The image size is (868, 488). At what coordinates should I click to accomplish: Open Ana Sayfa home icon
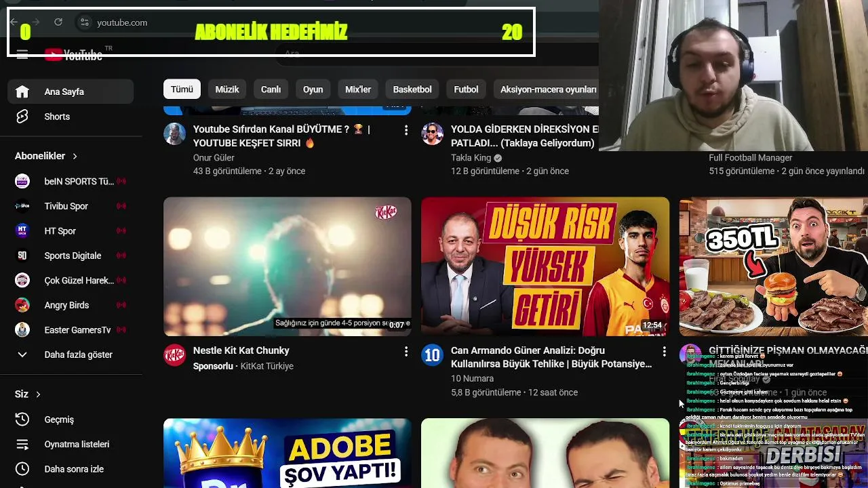pos(22,91)
